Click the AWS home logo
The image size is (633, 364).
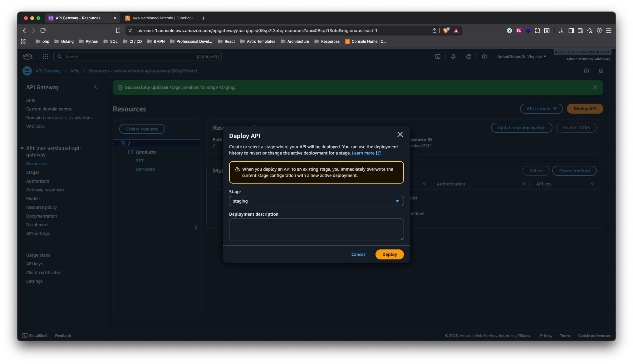[x=27, y=56]
